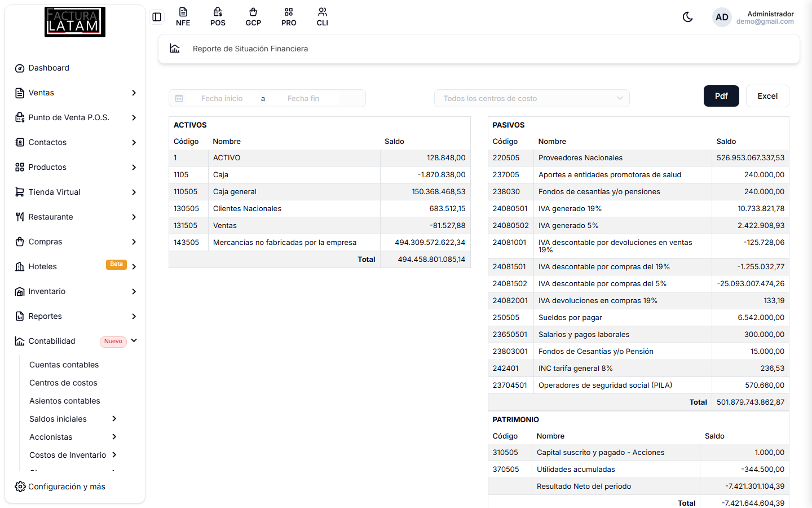Open the GCP shortcut icon
Screen dimensions: 812x508
coord(253,17)
